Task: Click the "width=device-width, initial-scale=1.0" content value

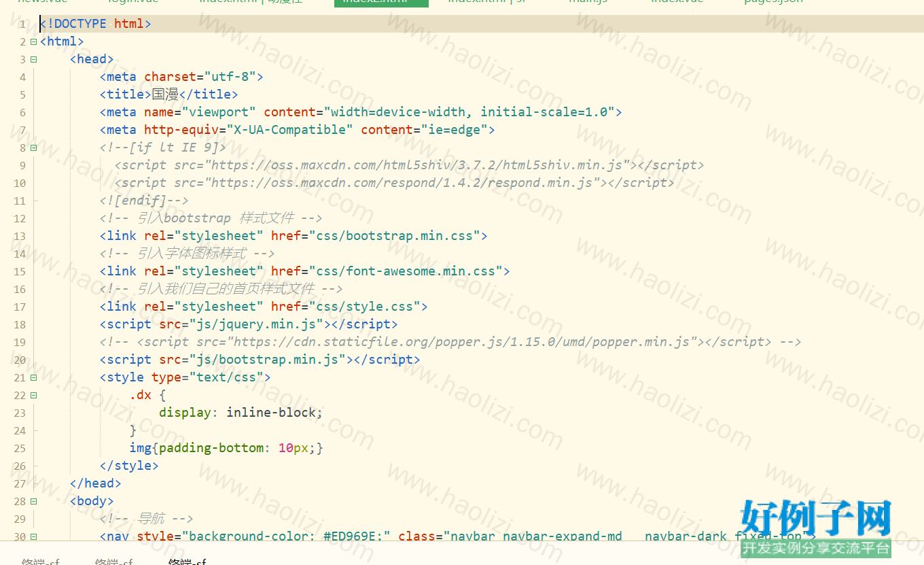Action: coord(469,112)
